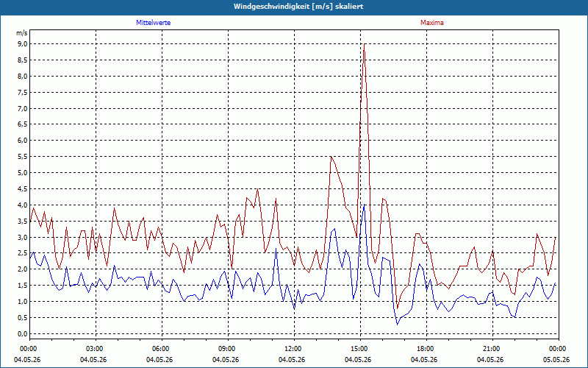
Task: Select the red Maxima legend label
Action: (x=432, y=23)
